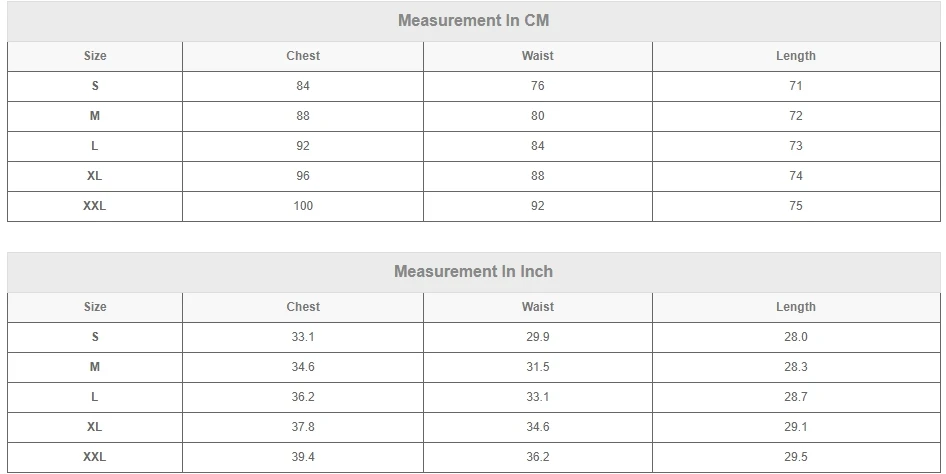The height and width of the screenshot is (474, 946).
Task: Select the length value 28.0 in Inch table
Action: click(x=796, y=337)
